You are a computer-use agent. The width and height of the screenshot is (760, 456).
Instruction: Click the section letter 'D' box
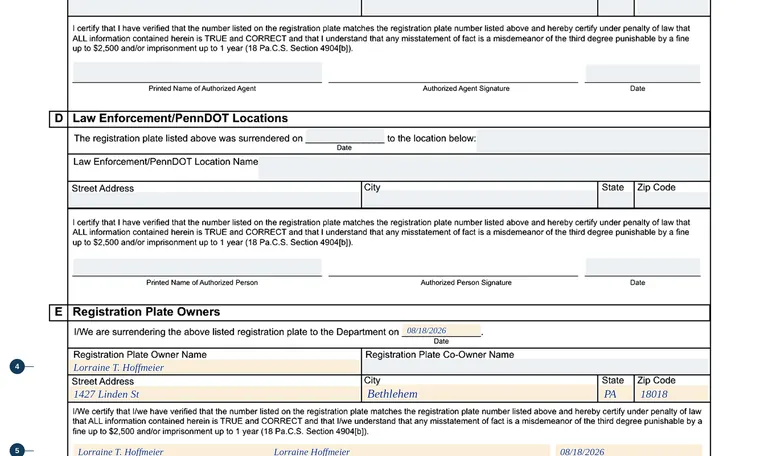tap(59, 119)
